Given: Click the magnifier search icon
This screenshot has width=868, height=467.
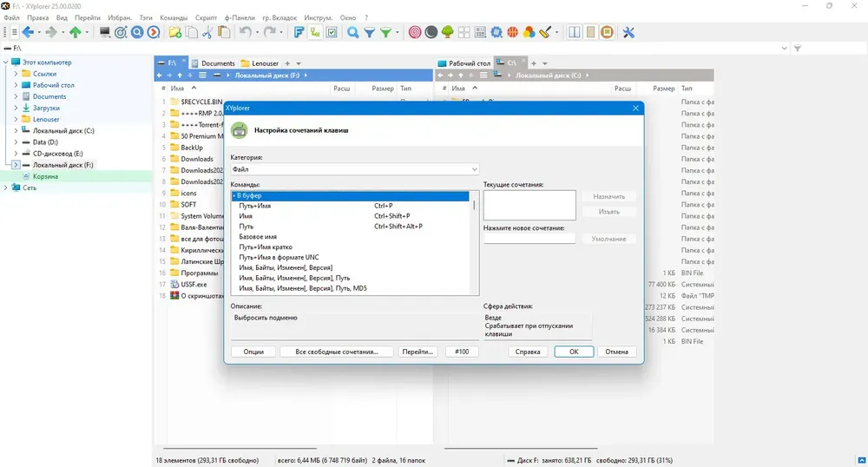Looking at the screenshot, I should tap(352, 33).
